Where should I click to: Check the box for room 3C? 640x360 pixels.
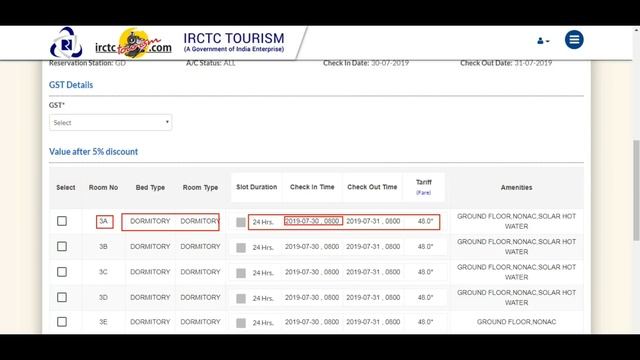coord(62,272)
